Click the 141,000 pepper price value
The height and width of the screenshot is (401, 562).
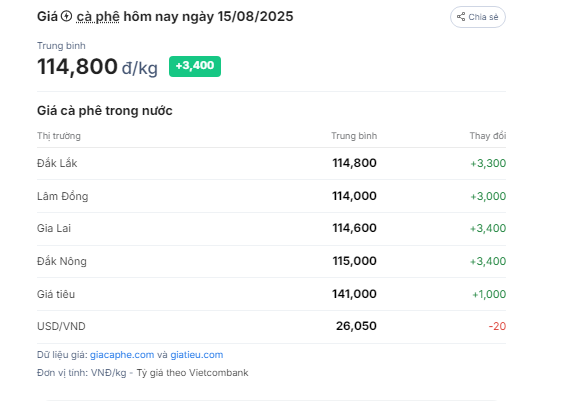pyautogui.click(x=354, y=294)
